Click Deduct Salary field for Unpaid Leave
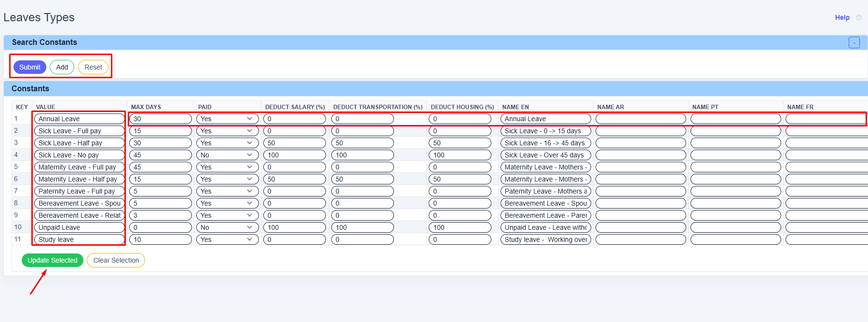 [295, 227]
